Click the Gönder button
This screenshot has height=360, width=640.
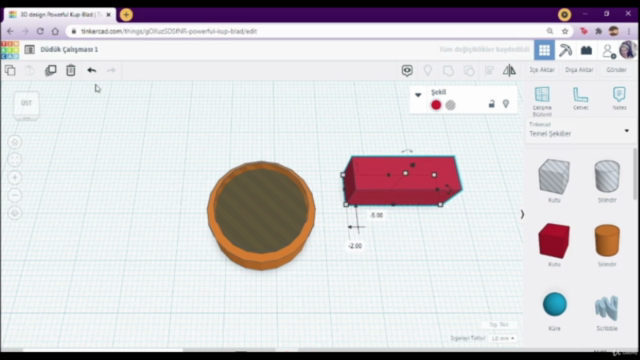tap(616, 70)
